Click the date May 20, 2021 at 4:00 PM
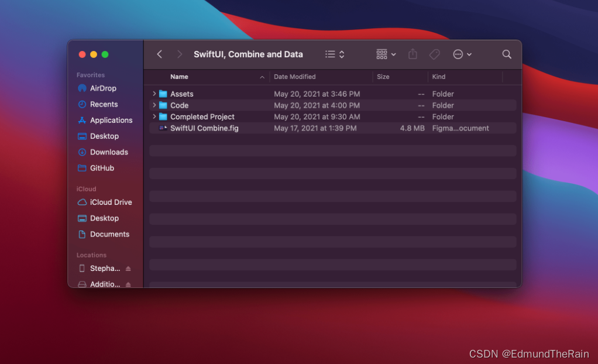The height and width of the screenshot is (364, 598). pyautogui.click(x=317, y=105)
